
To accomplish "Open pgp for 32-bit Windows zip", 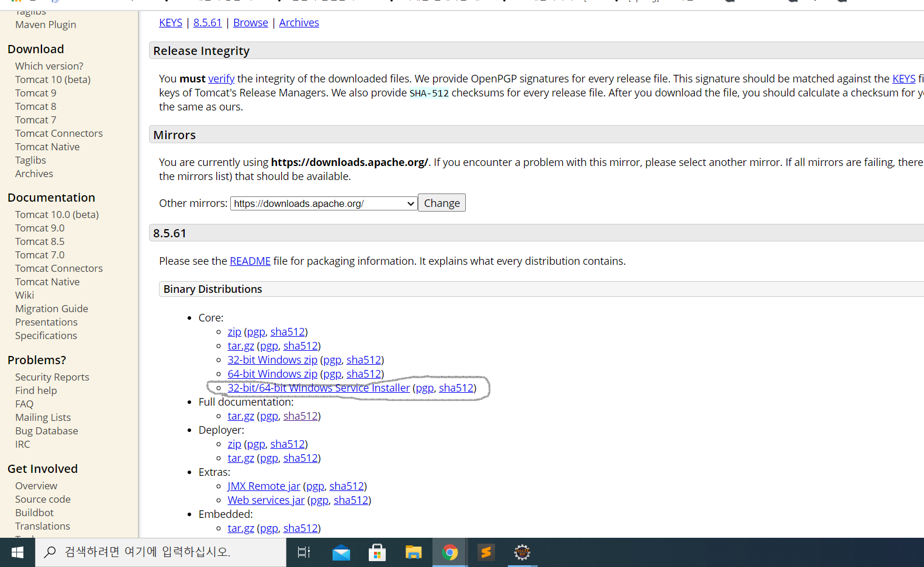I will [x=333, y=360].
